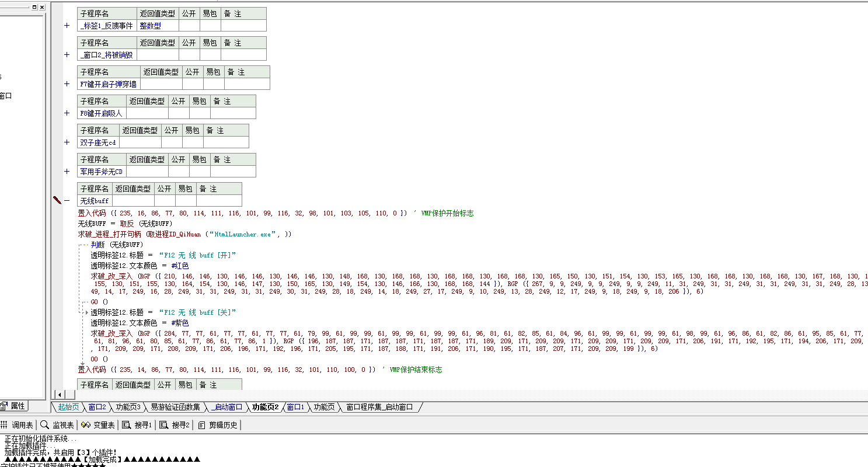This screenshot has height=467, width=868.
Task: Float the left side panel
Action: point(34,7)
